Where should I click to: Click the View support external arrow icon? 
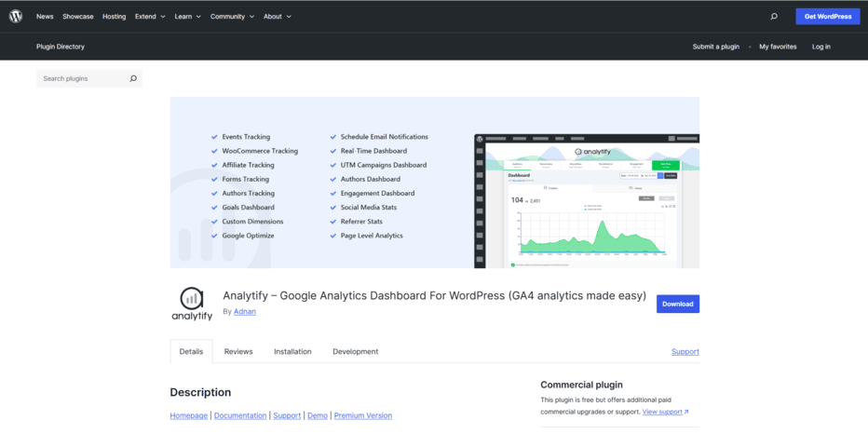click(x=686, y=412)
